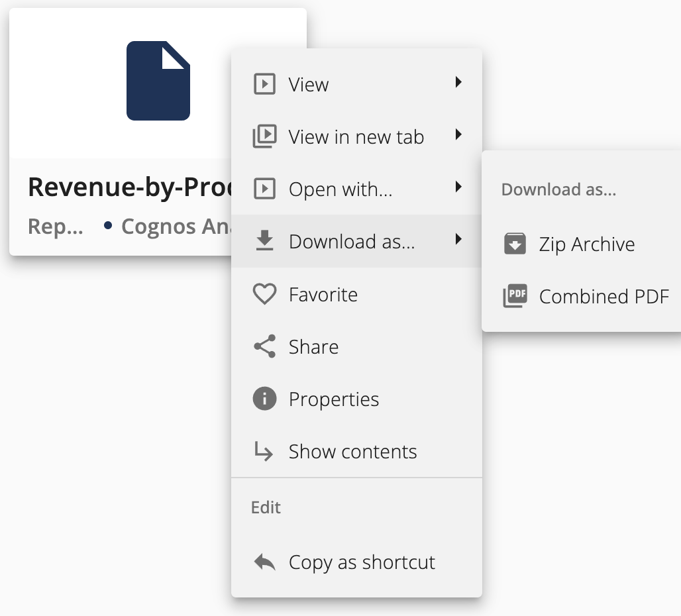Click the Combined PDF icon

coord(515,296)
